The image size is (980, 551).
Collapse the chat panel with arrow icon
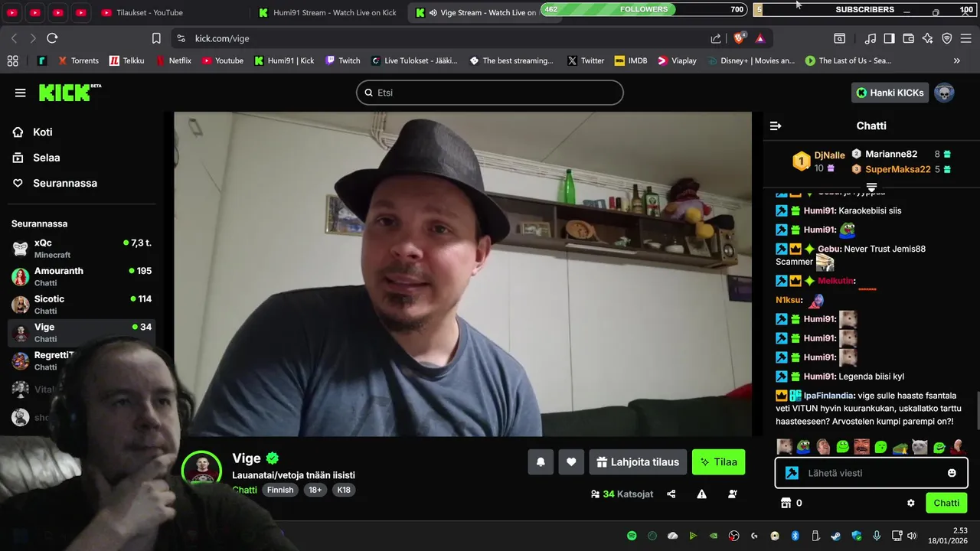776,126
